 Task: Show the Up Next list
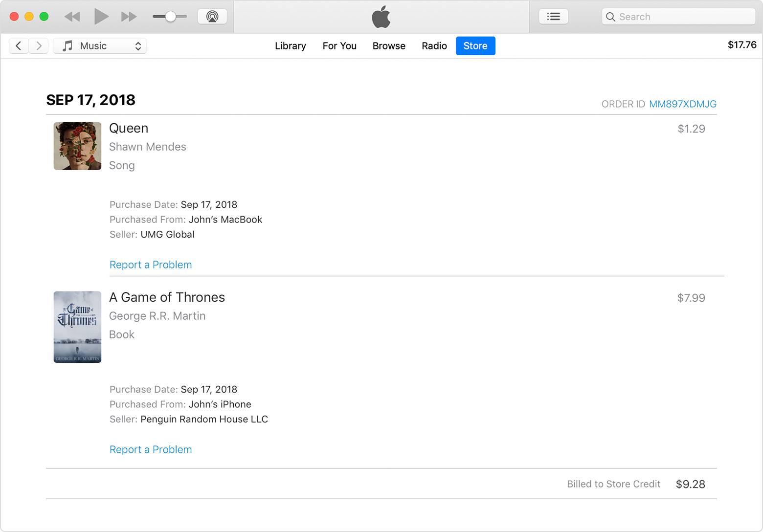point(553,17)
